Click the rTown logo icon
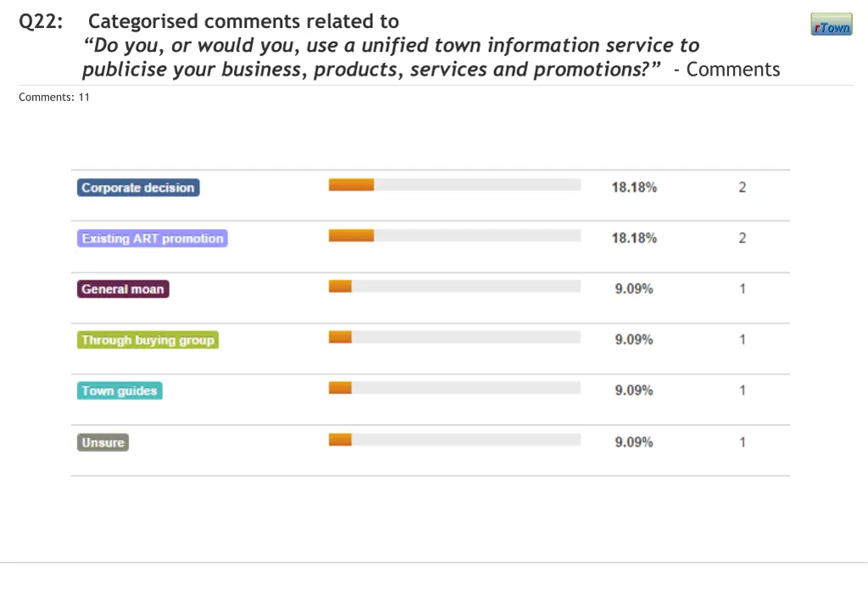 [x=831, y=26]
